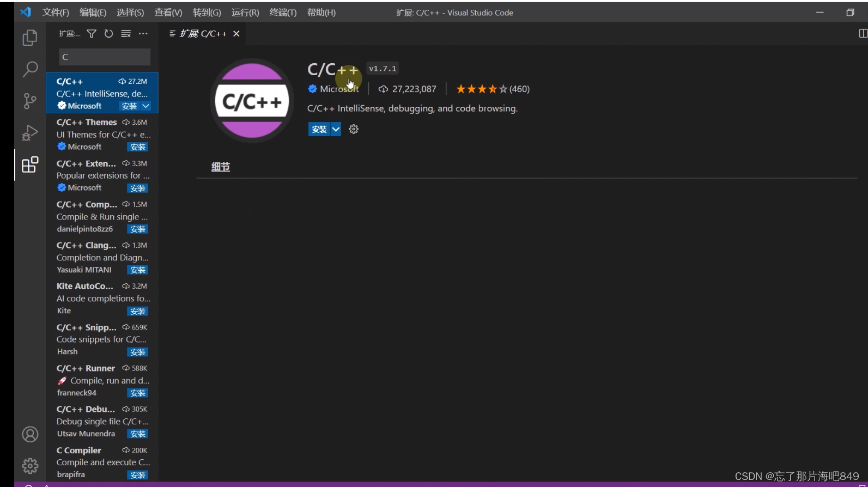Refresh the extensions list
Viewport: 868px width, 487px height.
[x=108, y=34]
